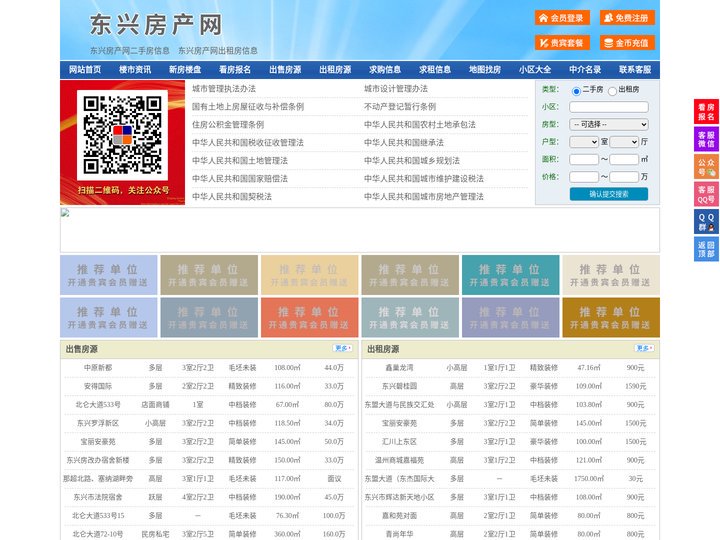Click the 东兴房产网 site logo
Screen dimensions: 720x540
pyautogui.click(x=156, y=25)
